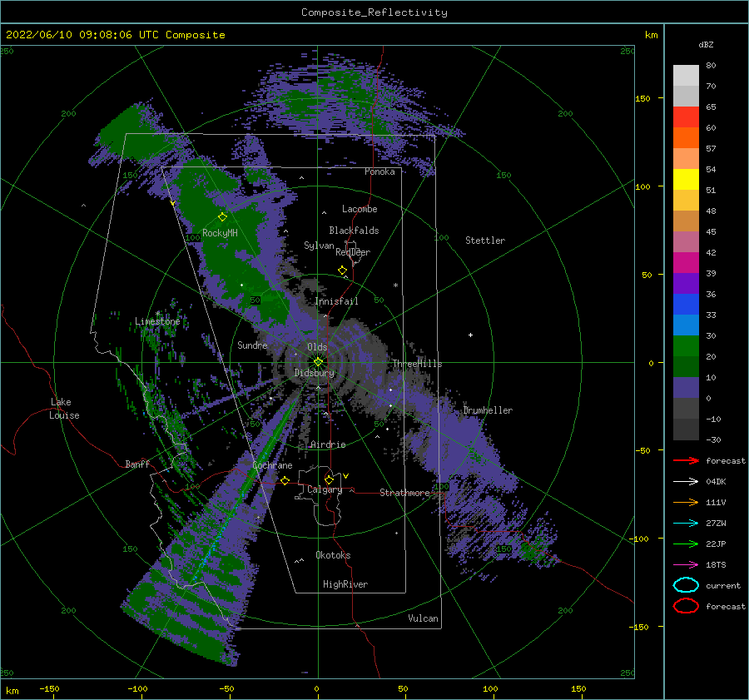Click the green 22JP arrow in legend
Screen dimensions: 749x700
pos(686,544)
